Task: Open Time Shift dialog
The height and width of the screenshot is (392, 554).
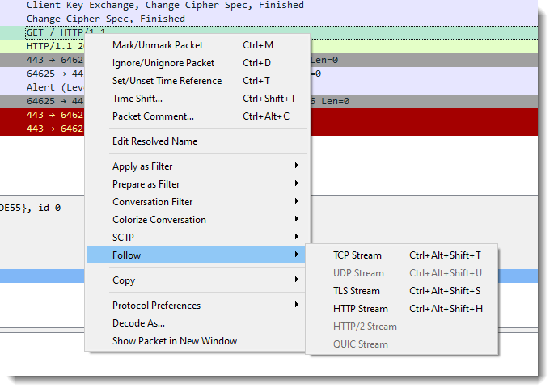Action: pyautogui.click(x=137, y=99)
